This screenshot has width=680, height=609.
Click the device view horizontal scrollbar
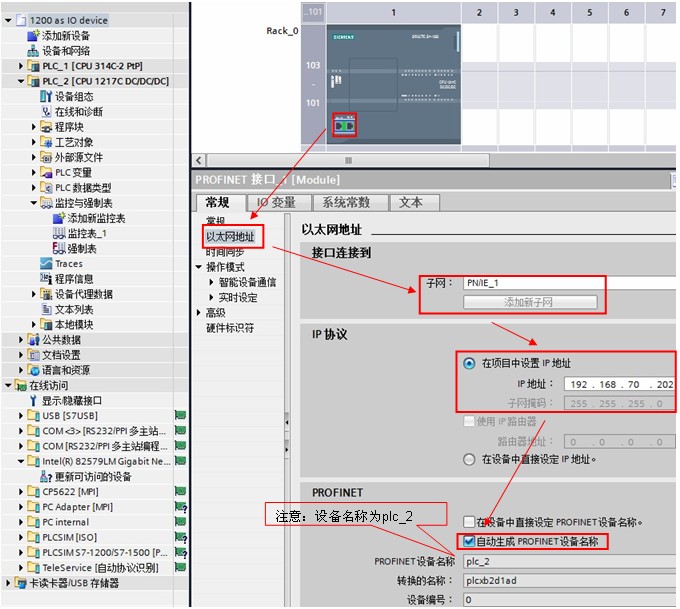(348, 160)
